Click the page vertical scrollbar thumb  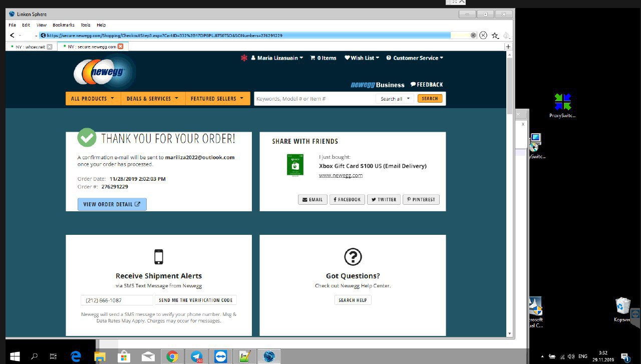point(510,85)
